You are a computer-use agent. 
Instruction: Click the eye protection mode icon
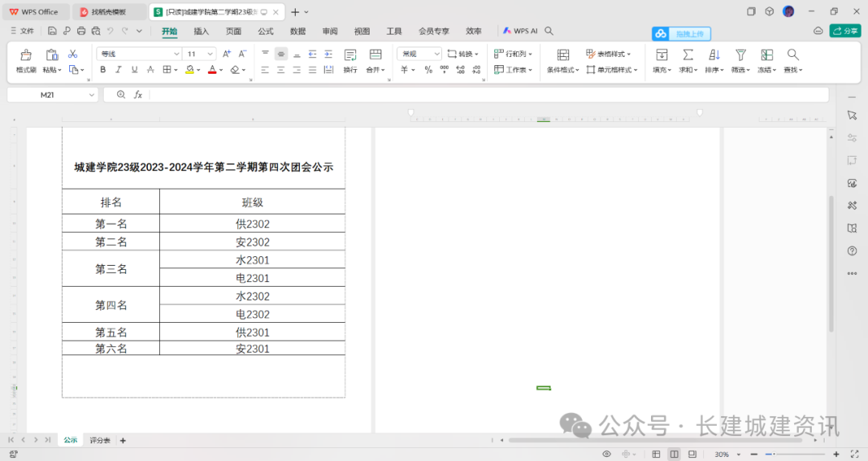[607, 454]
